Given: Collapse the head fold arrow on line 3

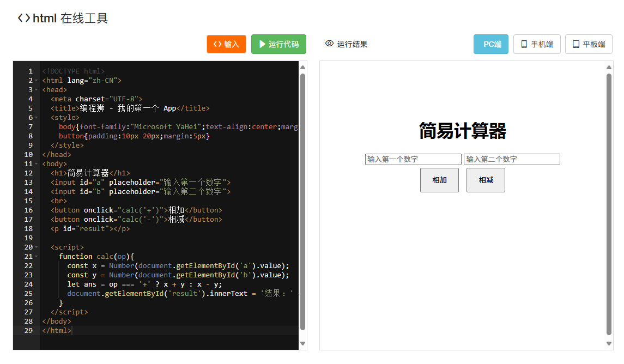Looking at the screenshot, I should pos(36,90).
